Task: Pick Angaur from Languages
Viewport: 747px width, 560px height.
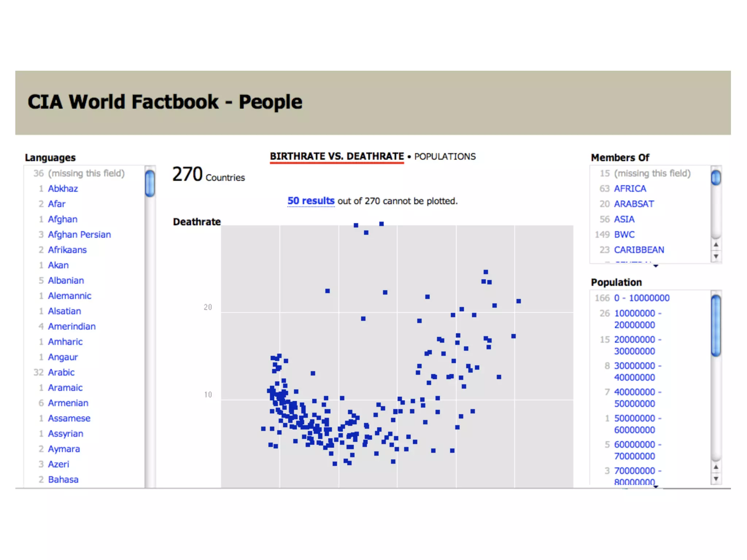Action: pos(63,357)
